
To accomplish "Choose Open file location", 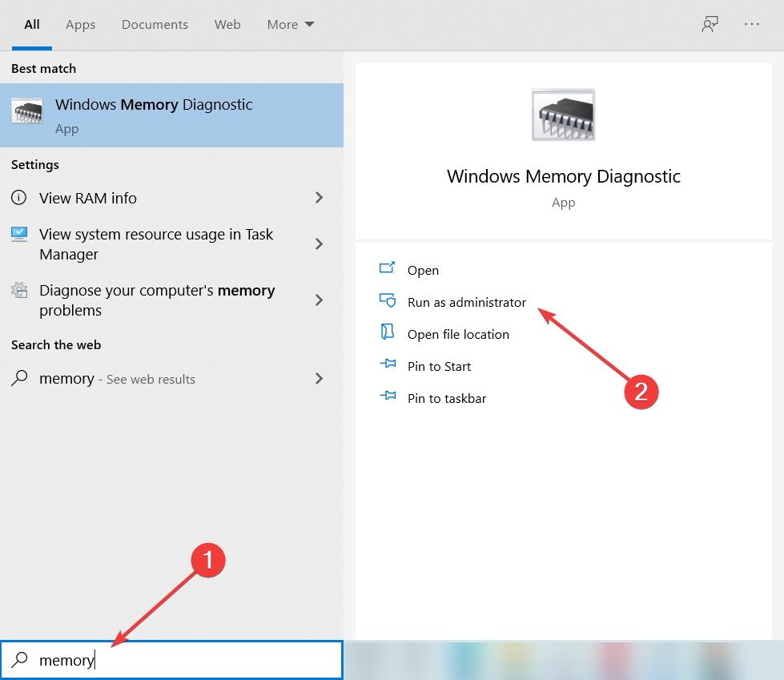I will pyautogui.click(x=458, y=335).
